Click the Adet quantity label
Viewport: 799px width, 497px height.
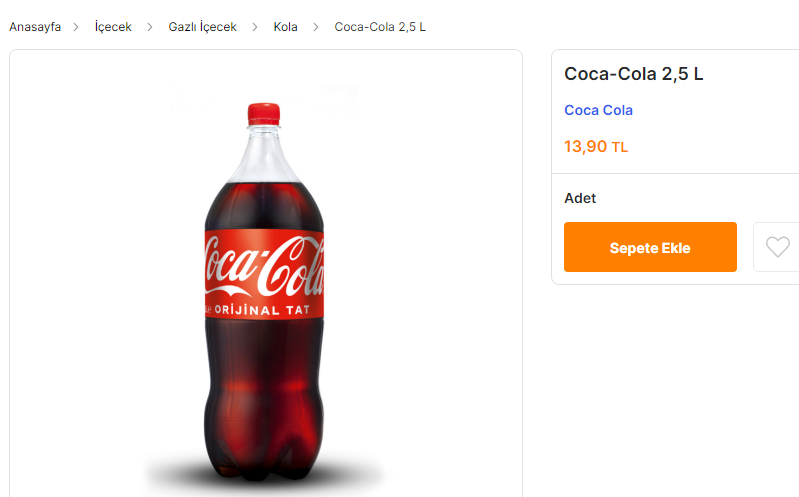(x=580, y=198)
